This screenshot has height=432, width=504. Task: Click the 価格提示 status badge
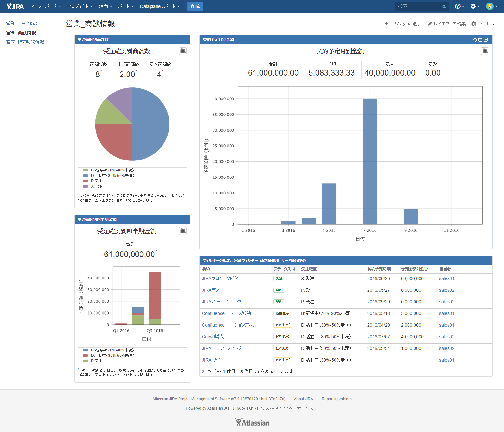point(282,313)
